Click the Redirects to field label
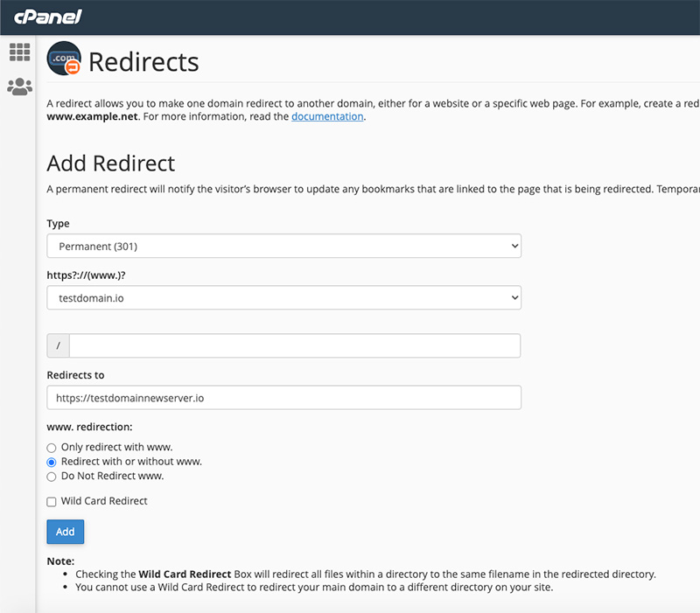The width and height of the screenshot is (700, 613). 75,375
